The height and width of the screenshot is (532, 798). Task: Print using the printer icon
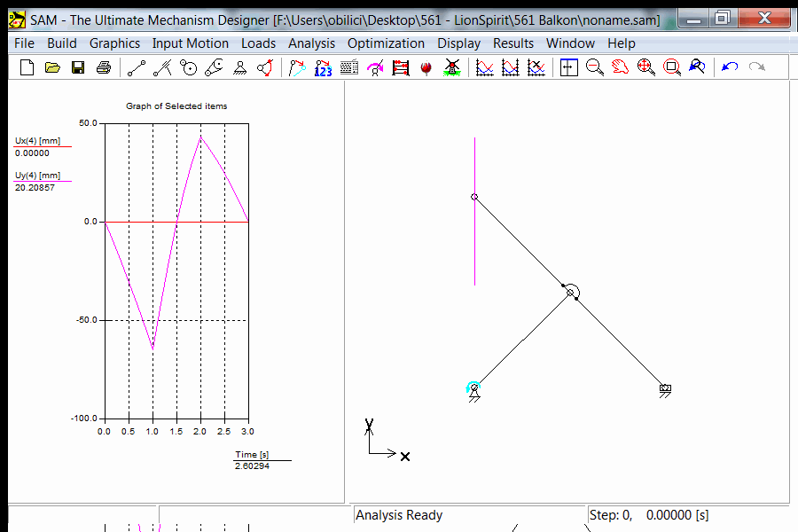click(x=104, y=67)
